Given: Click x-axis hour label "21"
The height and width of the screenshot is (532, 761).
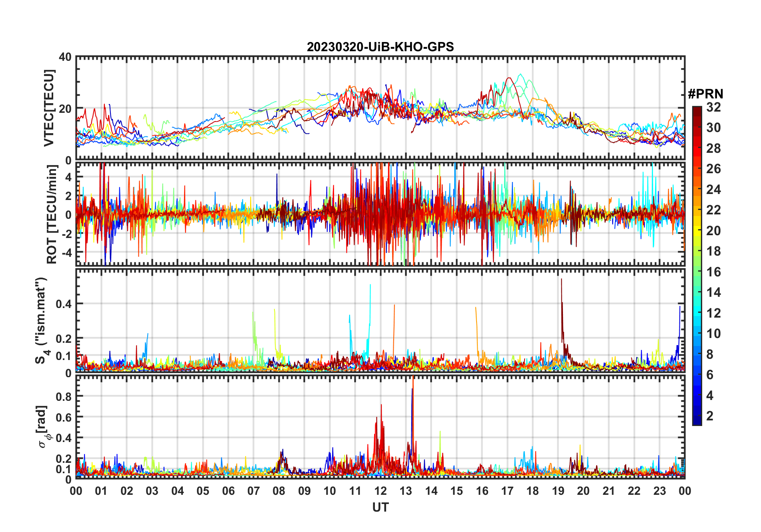Looking at the screenshot, I should pos(609,491).
